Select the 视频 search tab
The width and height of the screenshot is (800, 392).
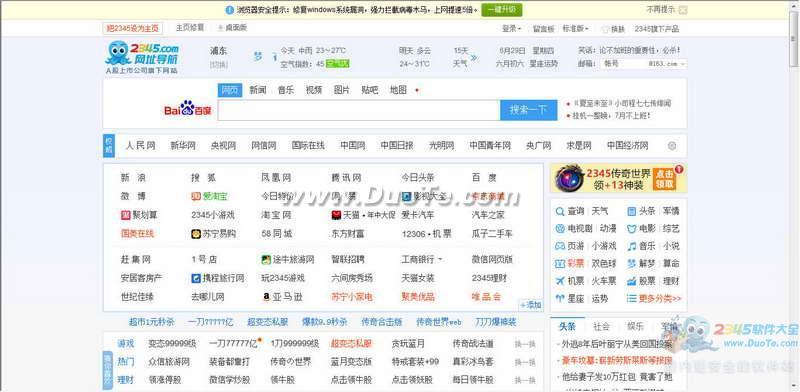click(x=314, y=90)
